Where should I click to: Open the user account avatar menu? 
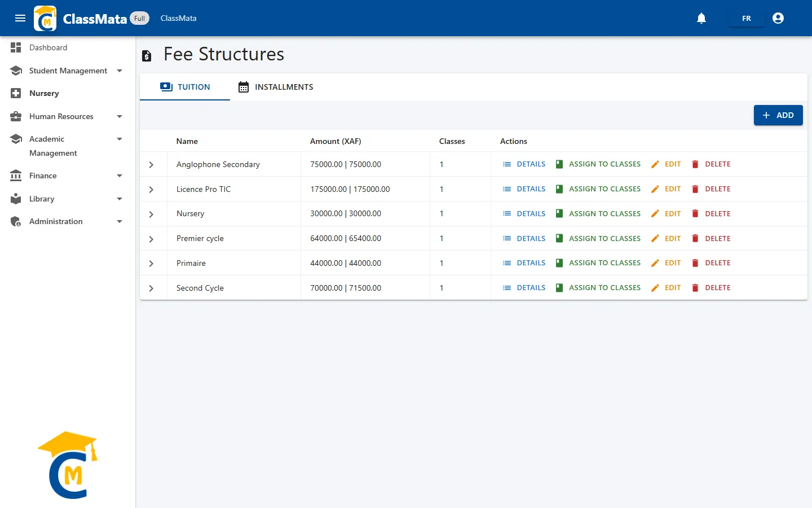(778, 18)
